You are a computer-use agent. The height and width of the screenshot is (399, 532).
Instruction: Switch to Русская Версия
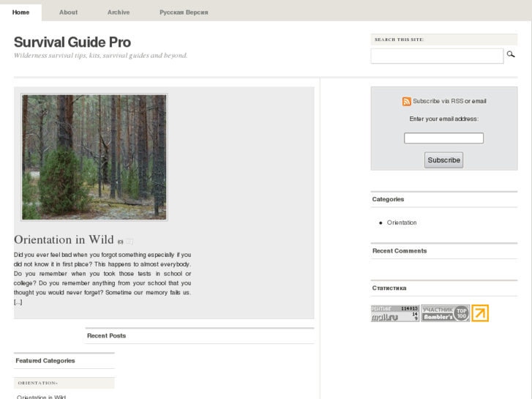(x=184, y=12)
